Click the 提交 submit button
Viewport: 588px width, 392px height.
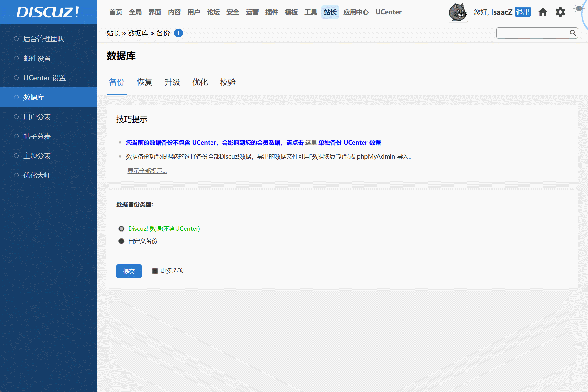tap(129, 271)
